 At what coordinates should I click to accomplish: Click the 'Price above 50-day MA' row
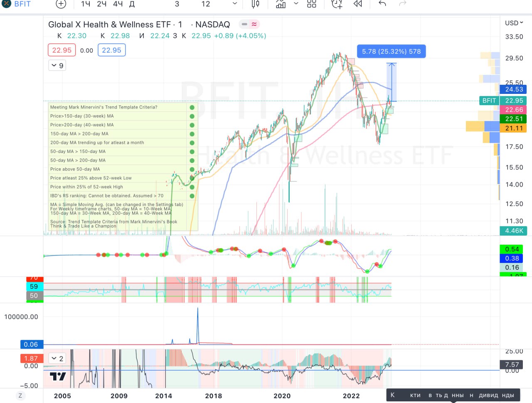(123, 169)
